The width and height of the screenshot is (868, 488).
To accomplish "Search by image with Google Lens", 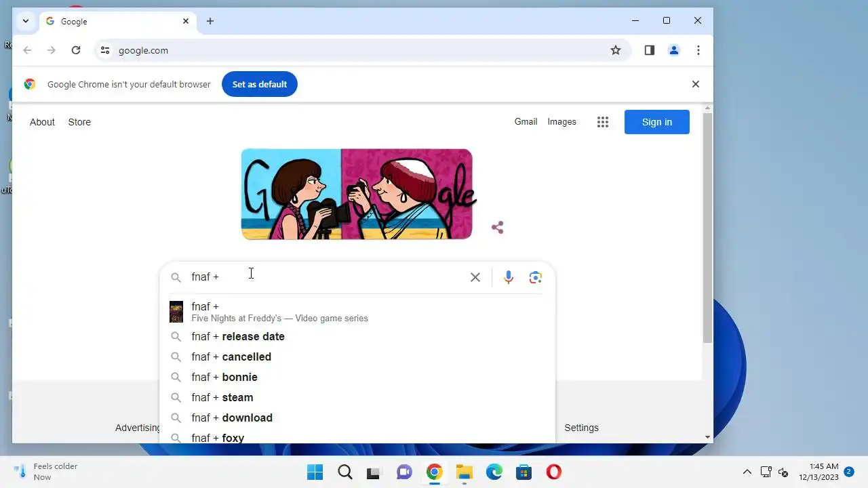I will [x=536, y=277].
